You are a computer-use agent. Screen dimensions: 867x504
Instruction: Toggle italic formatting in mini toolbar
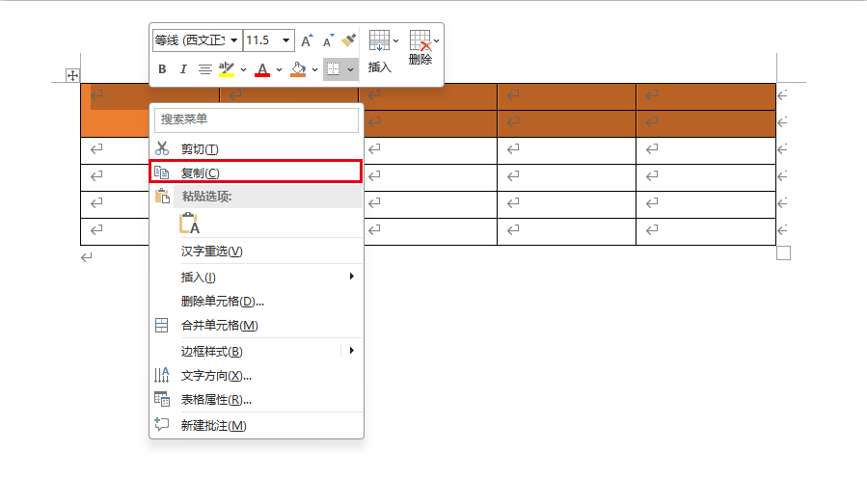coord(182,69)
